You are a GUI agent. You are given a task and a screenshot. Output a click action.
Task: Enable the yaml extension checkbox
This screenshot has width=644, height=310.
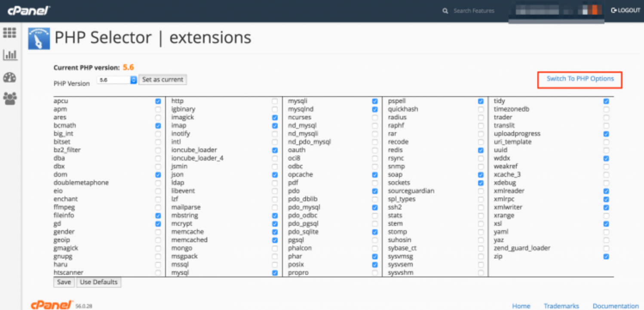pos(606,232)
